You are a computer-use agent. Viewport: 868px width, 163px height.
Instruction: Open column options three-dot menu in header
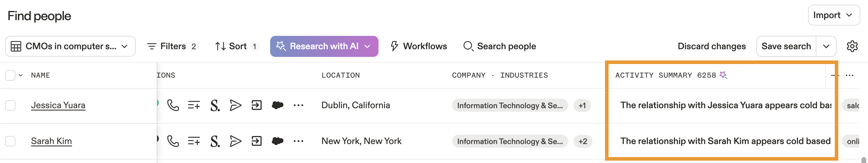tap(850, 75)
